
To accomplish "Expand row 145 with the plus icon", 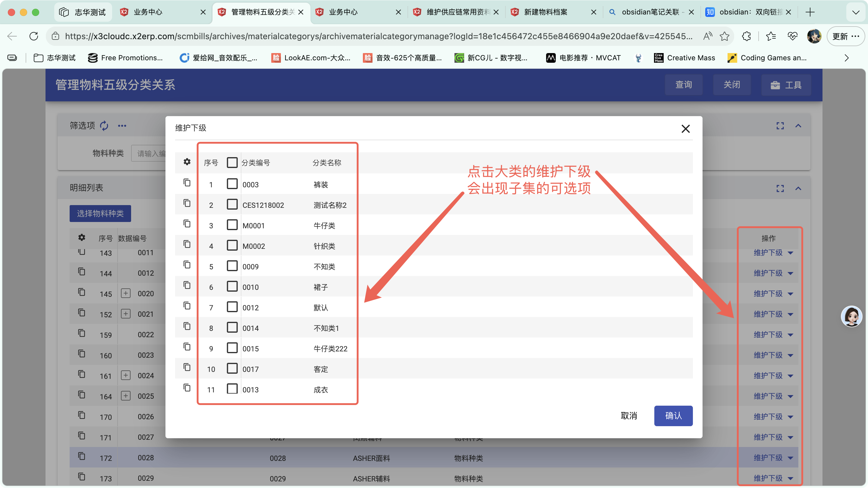I will (126, 293).
